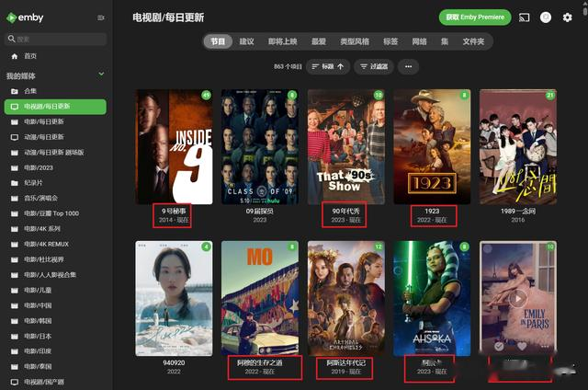Click the user avatar icon
588x390 pixels.
tap(546, 17)
